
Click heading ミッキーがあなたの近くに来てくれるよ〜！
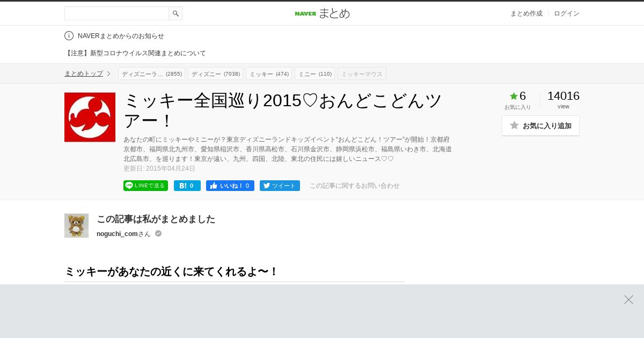pos(172,271)
